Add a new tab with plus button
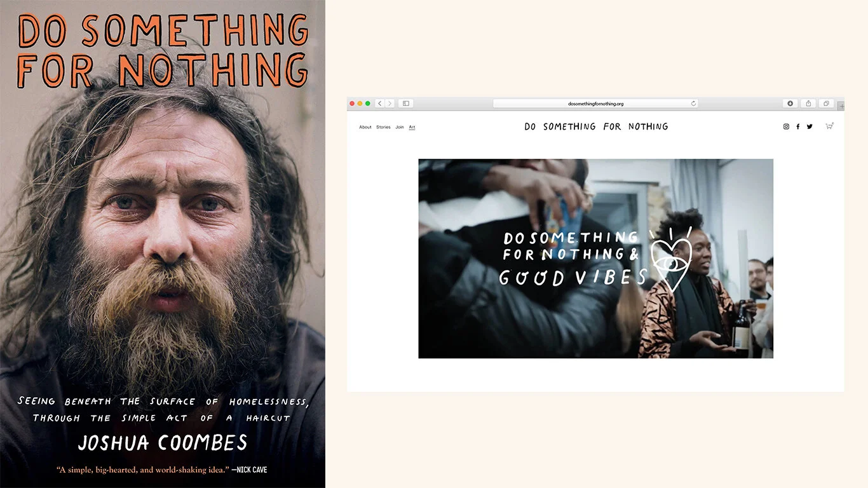Image resolution: width=868 pixels, height=488 pixels. tap(841, 106)
